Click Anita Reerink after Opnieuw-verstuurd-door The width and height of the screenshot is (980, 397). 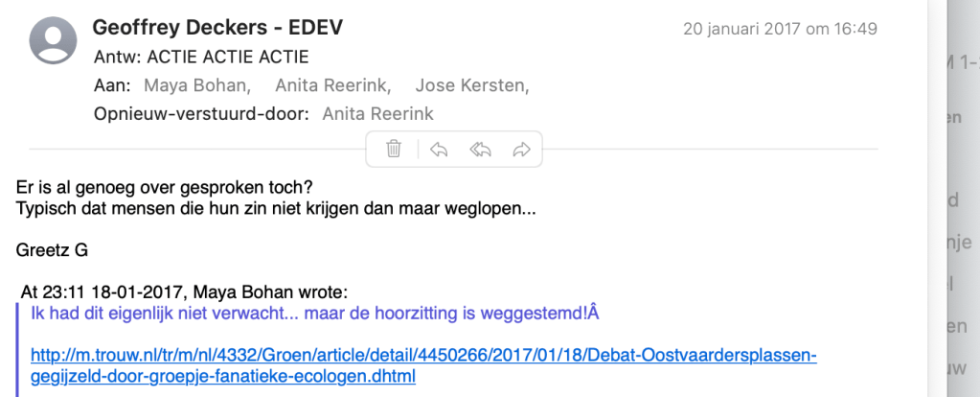coord(377,113)
